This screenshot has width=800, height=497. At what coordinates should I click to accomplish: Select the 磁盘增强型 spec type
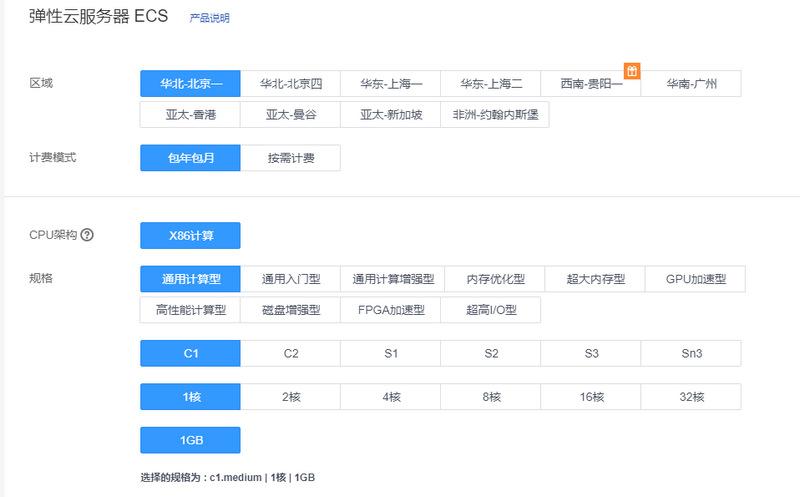[x=290, y=310]
